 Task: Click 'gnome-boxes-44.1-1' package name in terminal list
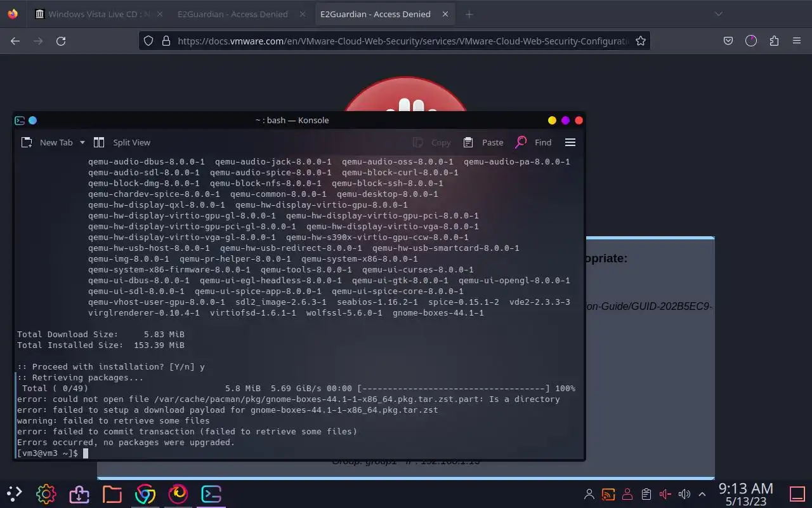(438, 312)
